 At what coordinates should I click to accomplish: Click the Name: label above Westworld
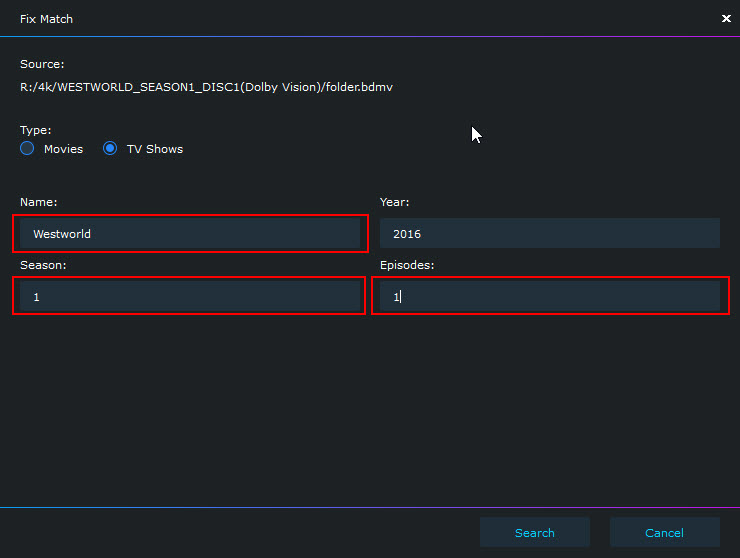[38, 202]
